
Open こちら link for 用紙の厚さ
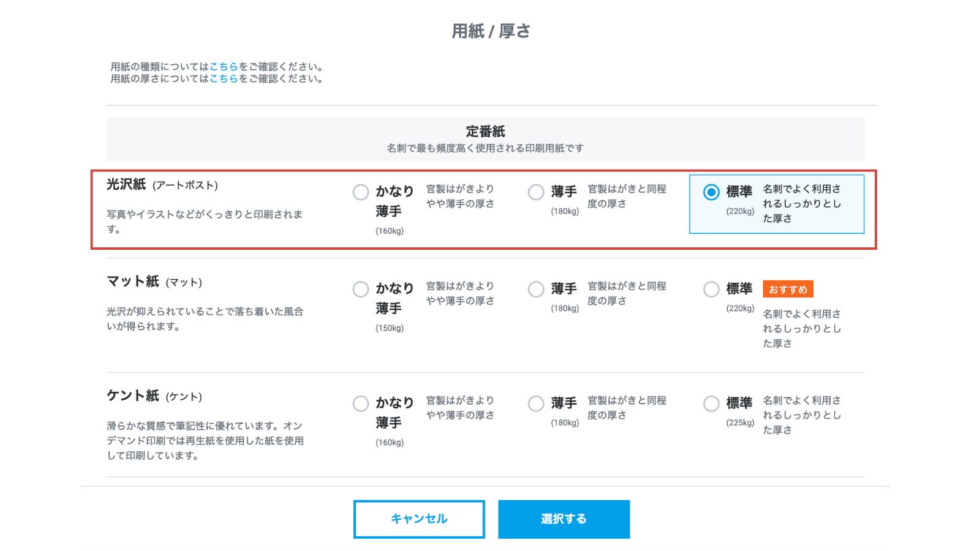pos(224,79)
